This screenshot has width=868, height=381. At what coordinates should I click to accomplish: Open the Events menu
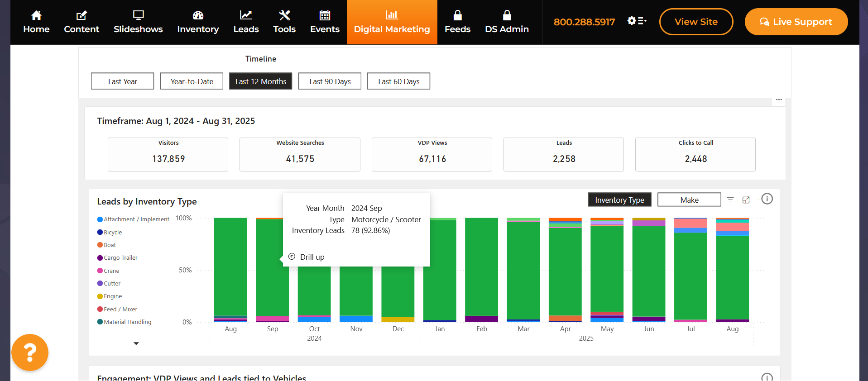click(x=325, y=22)
